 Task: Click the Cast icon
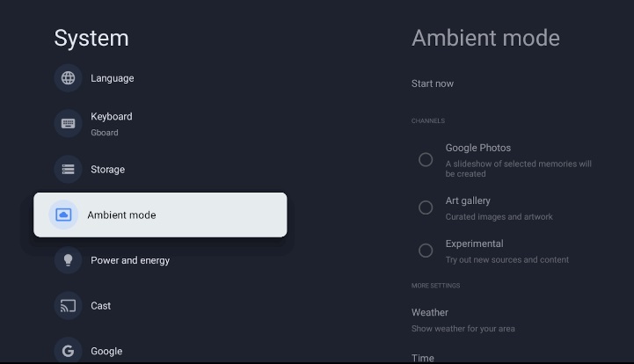point(68,306)
